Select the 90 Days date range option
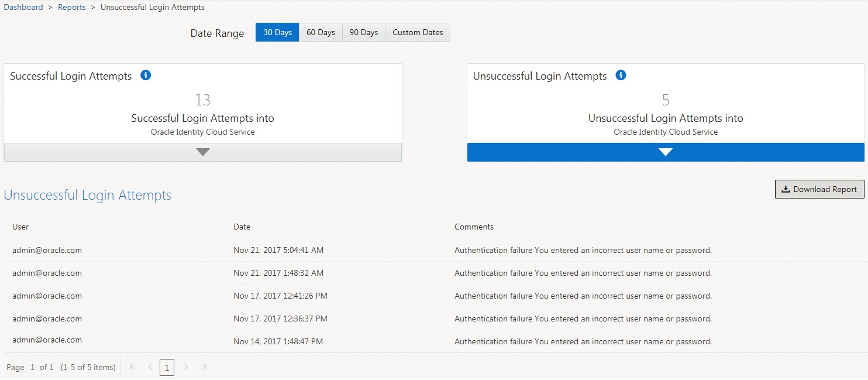 point(363,32)
